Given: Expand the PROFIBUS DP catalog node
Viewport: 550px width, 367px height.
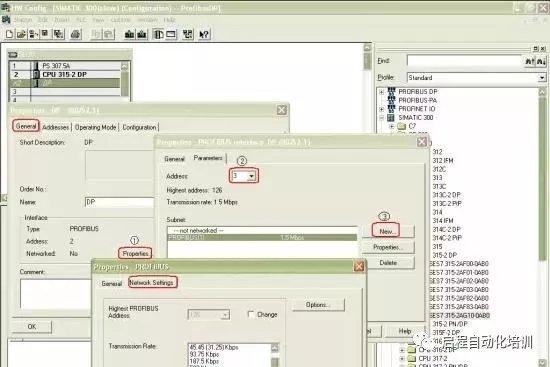Looking at the screenshot, I should point(382,92).
